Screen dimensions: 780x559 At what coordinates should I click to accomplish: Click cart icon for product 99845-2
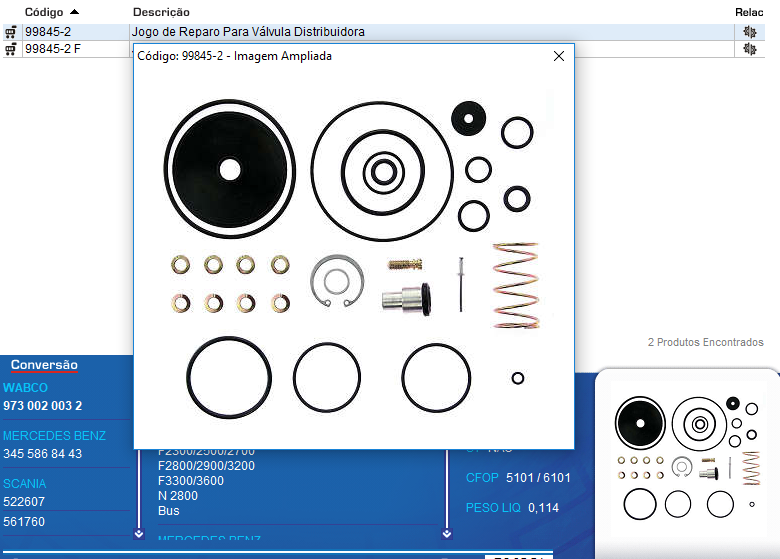click(x=10, y=32)
